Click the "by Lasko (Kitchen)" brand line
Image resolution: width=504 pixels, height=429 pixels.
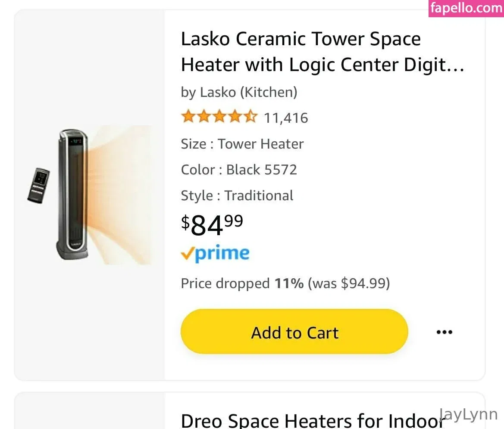(x=239, y=92)
